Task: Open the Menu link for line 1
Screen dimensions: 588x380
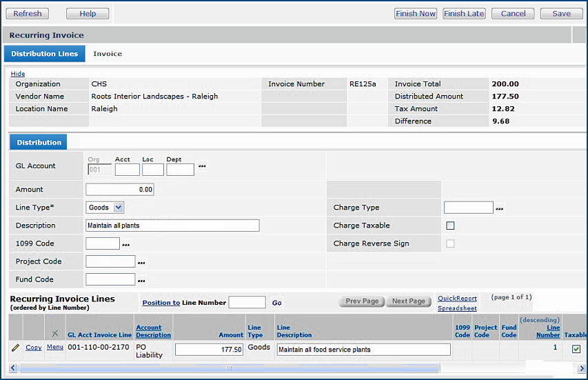Action: 54,348
